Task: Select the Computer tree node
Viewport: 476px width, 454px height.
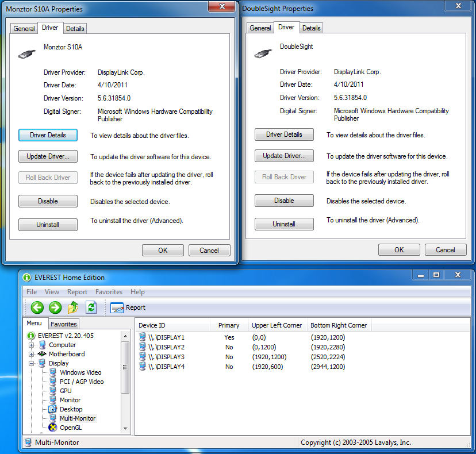Action: (x=62, y=345)
